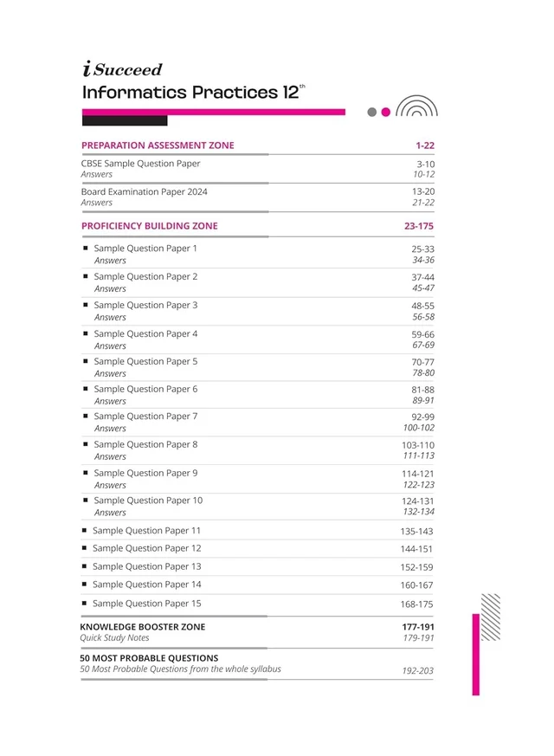Select the Quick Study Notes entry

(114, 637)
